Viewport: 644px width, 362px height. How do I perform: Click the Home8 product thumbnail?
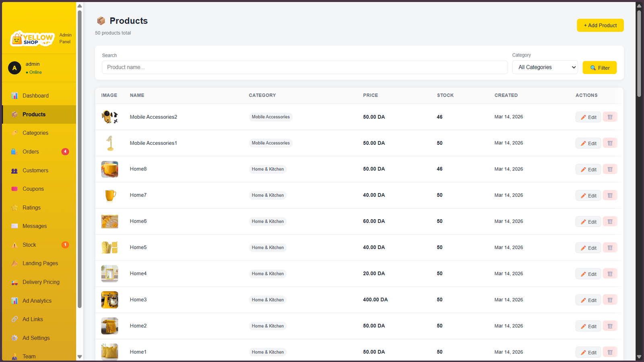pyautogui.click(x=109, y=169)
